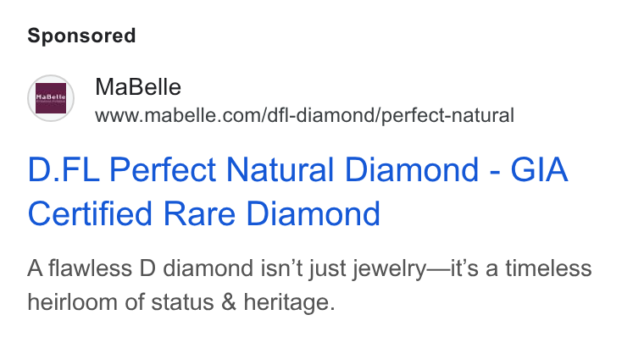Viewport: 644px width, 337px height.
Task: Click 'heirloom of status & heritage' text line
Action: [181, 302]
